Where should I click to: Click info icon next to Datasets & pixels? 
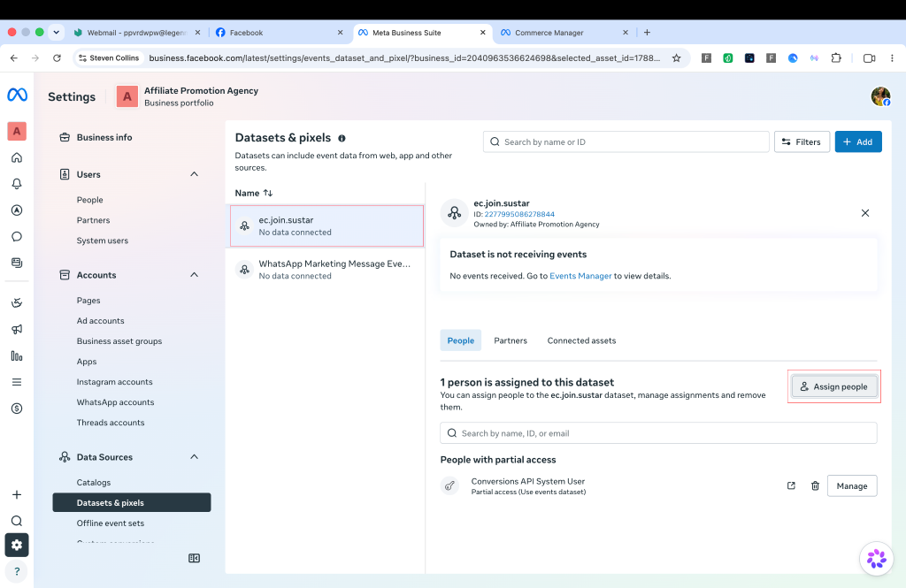342,138
